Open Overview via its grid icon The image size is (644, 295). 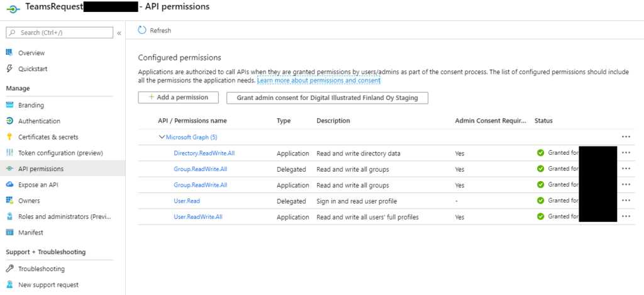pyautogui.click(x=9, y=53)
